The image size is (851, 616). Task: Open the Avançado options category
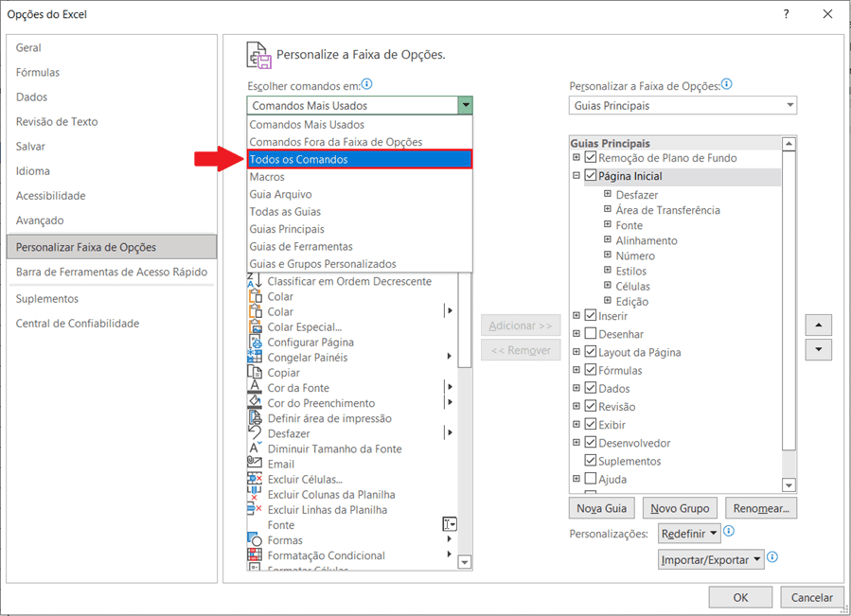pyautogui.click(x=112, y=220)
